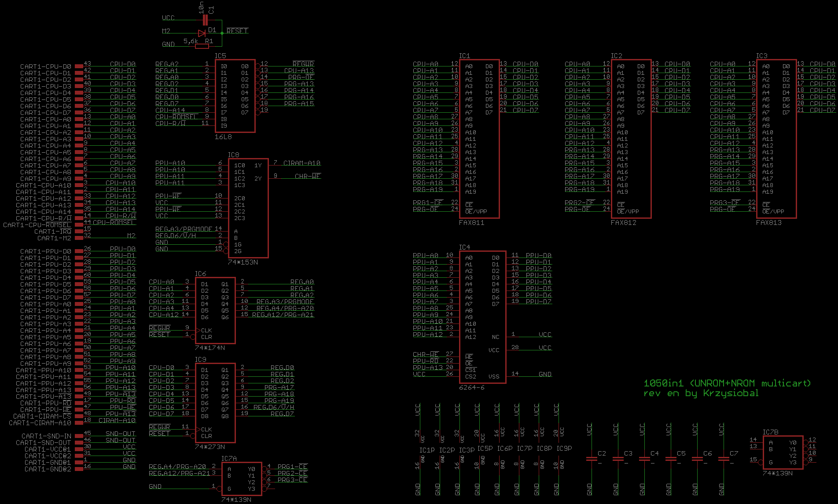Select the IC7A 74*139N decoder body
838x504 pixels.
pyautogui.click(x=242, y=479)
